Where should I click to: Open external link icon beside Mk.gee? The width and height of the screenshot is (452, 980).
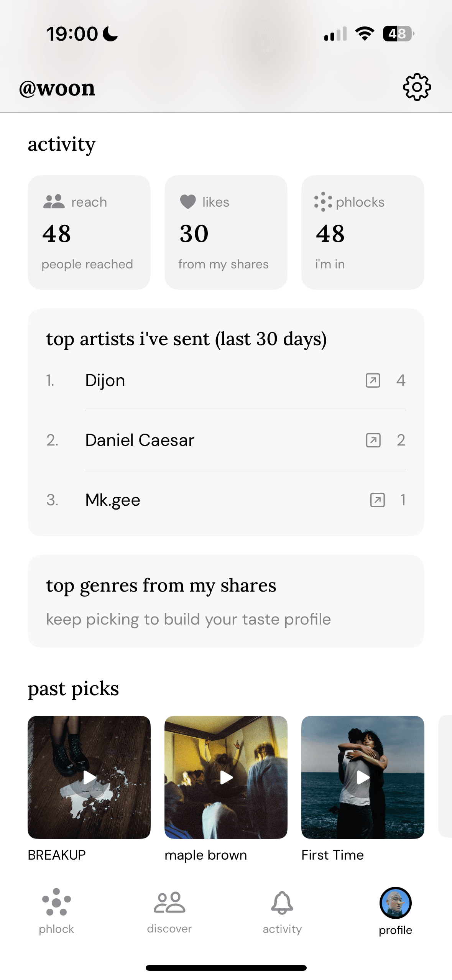click(377, 500)
